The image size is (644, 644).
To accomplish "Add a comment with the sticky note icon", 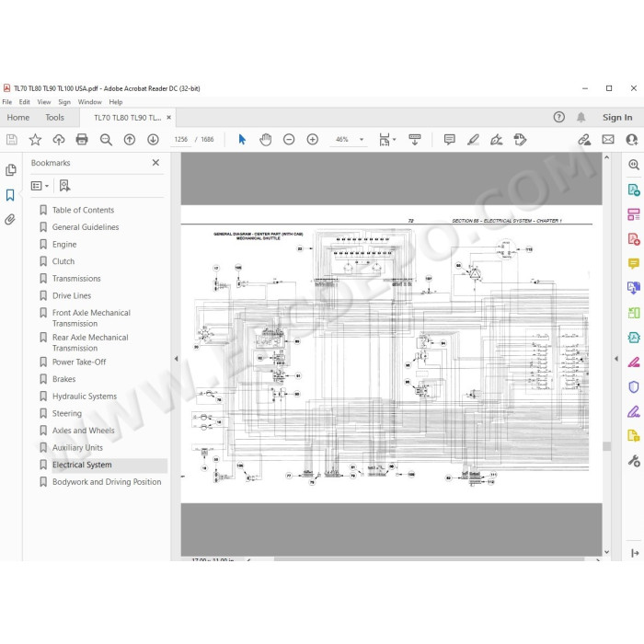I will click(x=449, y=140).
